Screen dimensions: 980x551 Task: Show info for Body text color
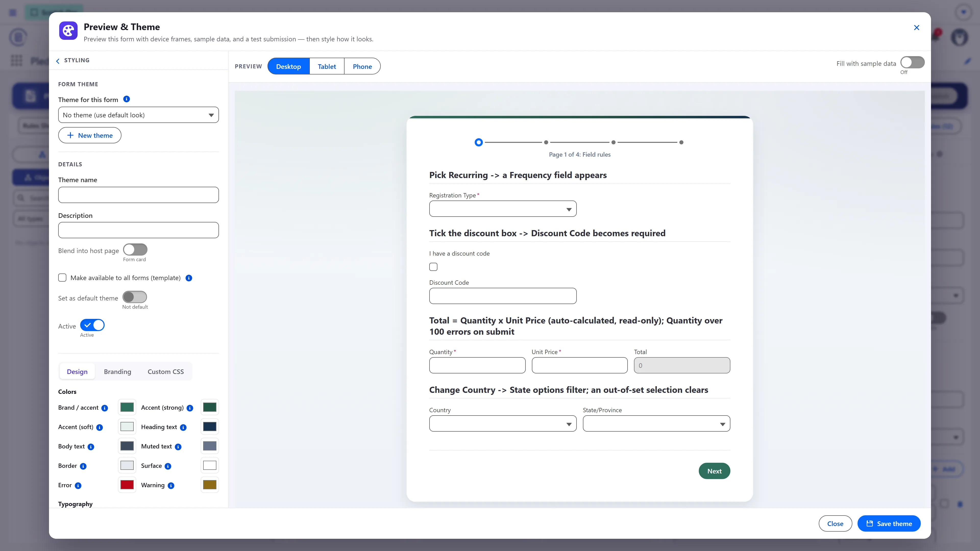[91, 447]
